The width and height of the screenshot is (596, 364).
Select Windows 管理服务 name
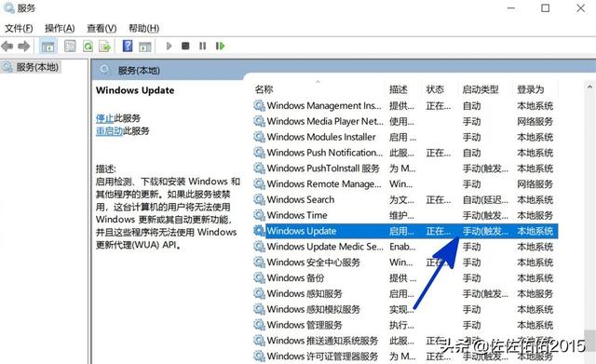[305, 325]
